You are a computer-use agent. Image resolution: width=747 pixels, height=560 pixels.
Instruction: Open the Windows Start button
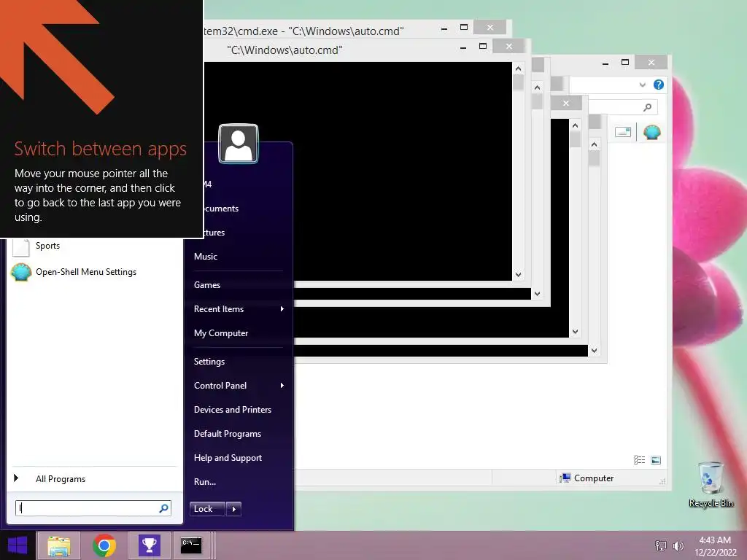click(18, 545)
